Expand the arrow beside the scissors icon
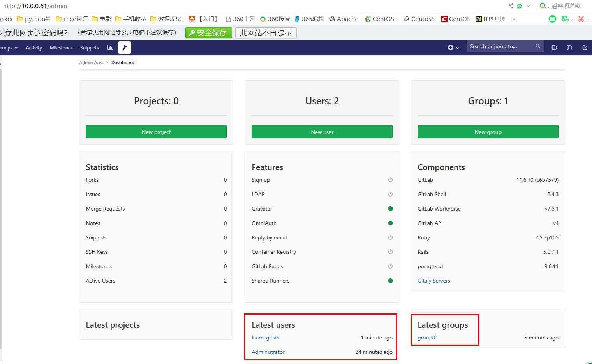This screenshot has width=592, height=364. 588,19
